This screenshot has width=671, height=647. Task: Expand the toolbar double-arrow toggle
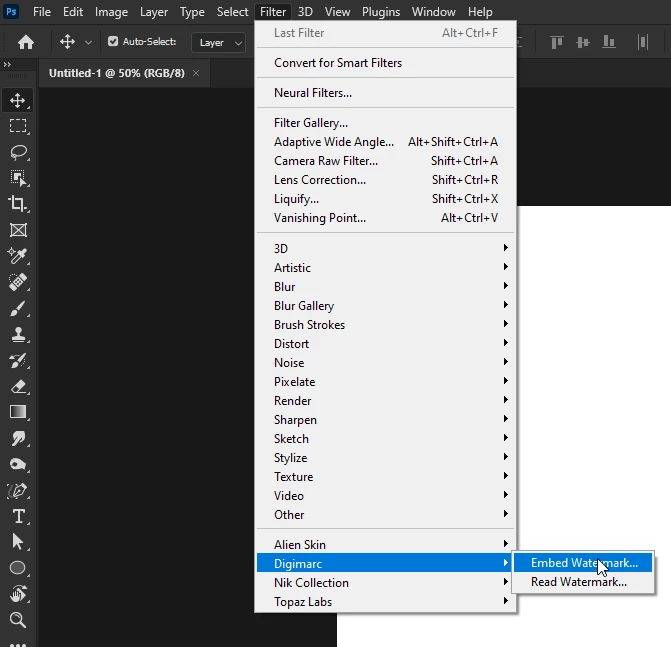tap(7, 65)
